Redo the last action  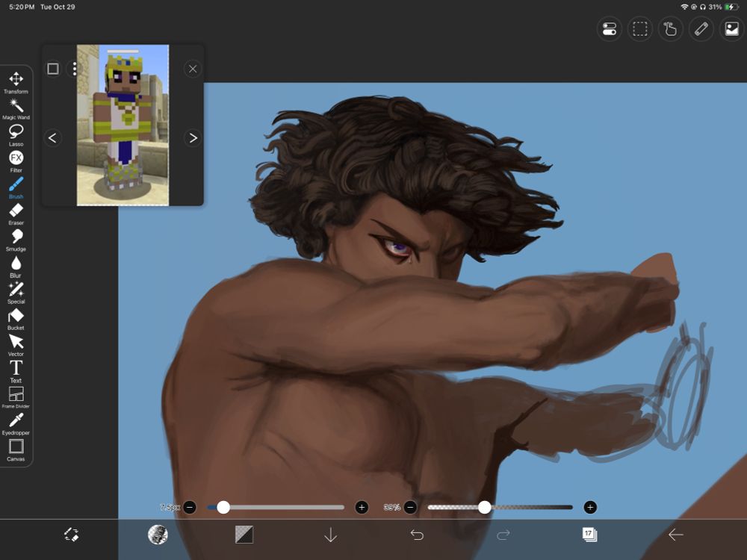pos(503,535)
